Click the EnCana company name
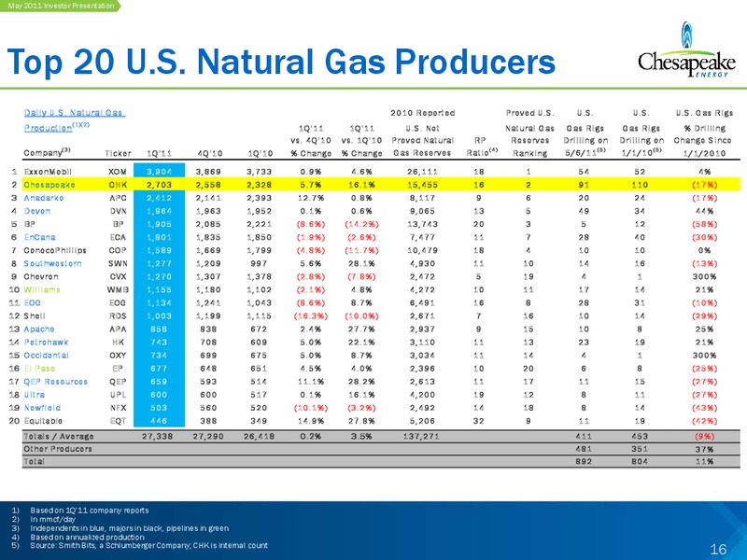Screen dimensions: 747x560 click(39, 237)
